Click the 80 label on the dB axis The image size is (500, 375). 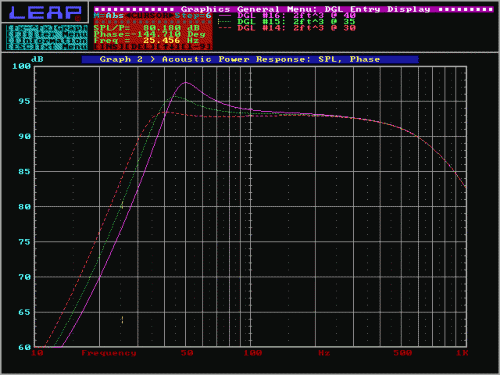(x=25, y=207)
